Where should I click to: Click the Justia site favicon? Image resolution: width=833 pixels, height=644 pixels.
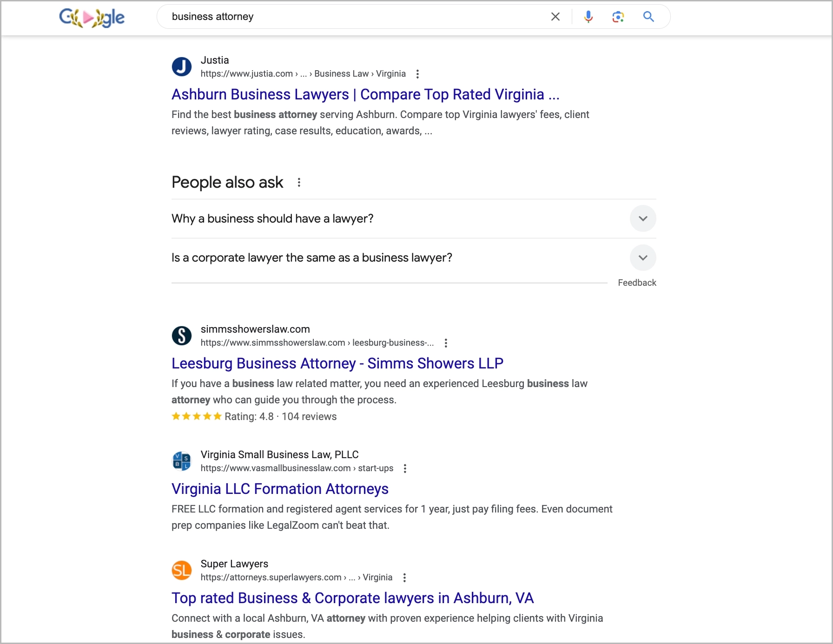coord(182,66)
